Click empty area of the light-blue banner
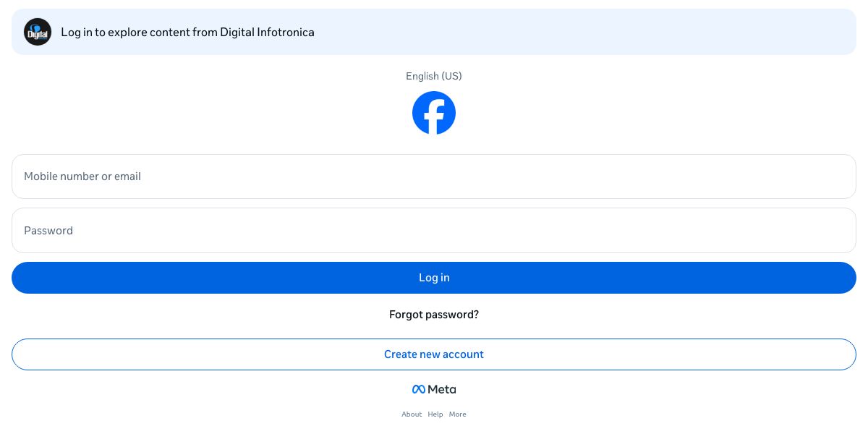Viewport: 868px width, 434px height. tap(579, 32)
